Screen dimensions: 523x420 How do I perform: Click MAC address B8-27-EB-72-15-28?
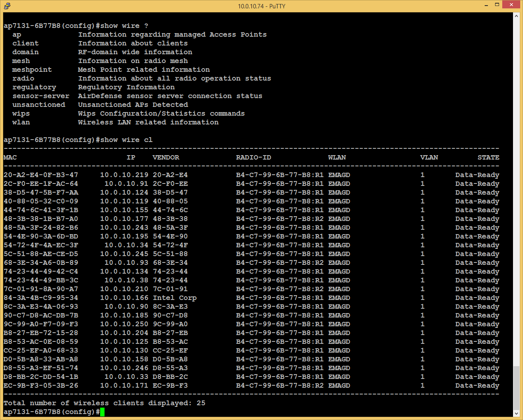(x=41, y=333)
